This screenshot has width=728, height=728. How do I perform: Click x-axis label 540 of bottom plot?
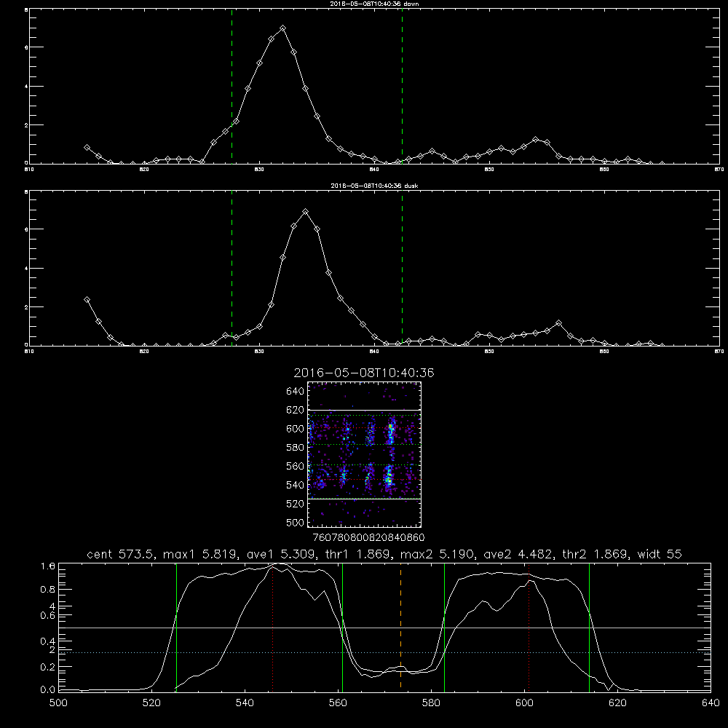click(245, 703)
